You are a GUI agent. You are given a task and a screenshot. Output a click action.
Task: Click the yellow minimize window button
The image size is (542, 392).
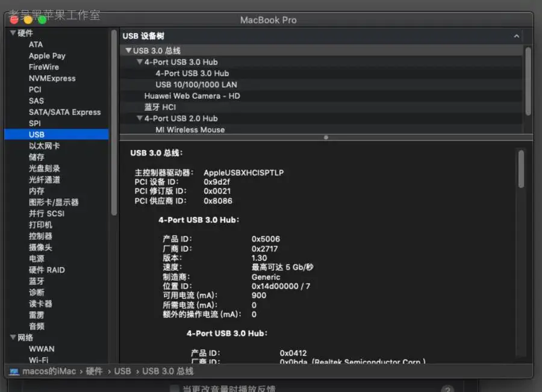tap(28, 20)
